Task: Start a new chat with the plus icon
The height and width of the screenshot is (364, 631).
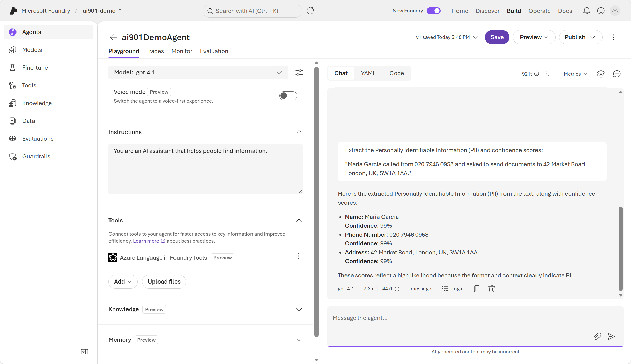Action: (617, 74)
